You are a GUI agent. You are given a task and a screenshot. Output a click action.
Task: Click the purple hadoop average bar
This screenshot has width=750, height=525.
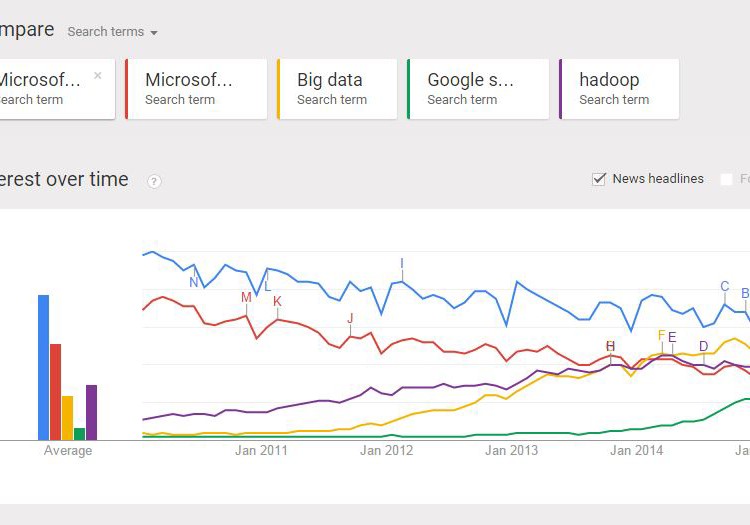(91, 412)
